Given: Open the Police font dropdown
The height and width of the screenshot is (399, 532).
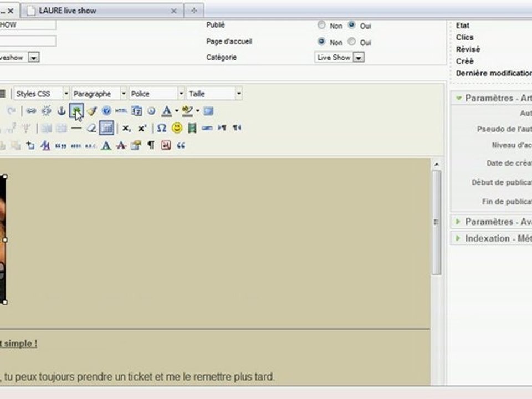Looking at the screenshot, I should click(157, 93).
